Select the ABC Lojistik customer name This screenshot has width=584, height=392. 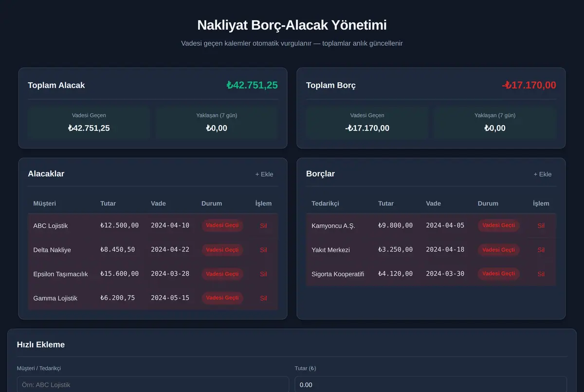click(51, 226)
